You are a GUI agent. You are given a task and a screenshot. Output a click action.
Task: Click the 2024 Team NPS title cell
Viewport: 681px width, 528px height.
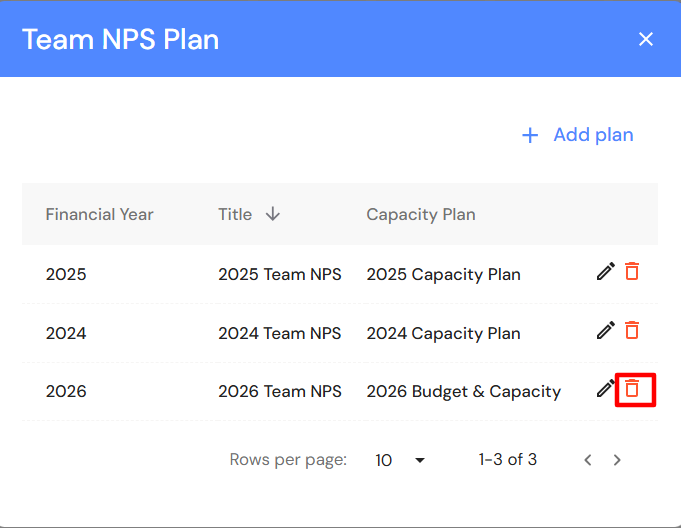pos(279,333)
